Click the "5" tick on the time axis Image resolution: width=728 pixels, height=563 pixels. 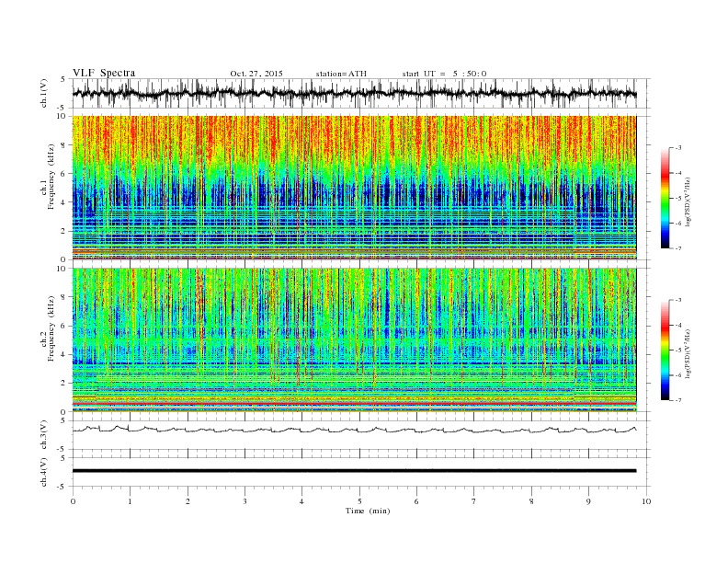coord(359,501)
